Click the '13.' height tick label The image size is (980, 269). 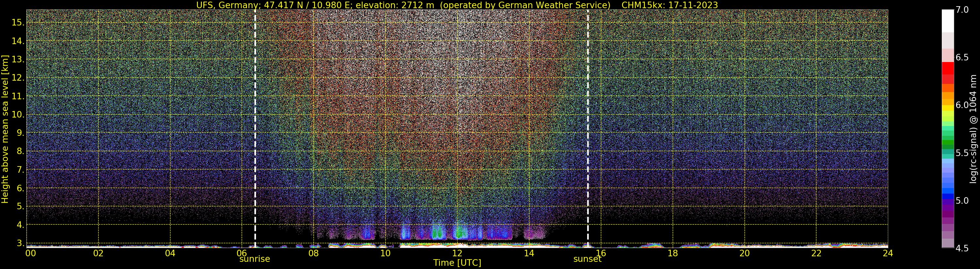point(18,60)
